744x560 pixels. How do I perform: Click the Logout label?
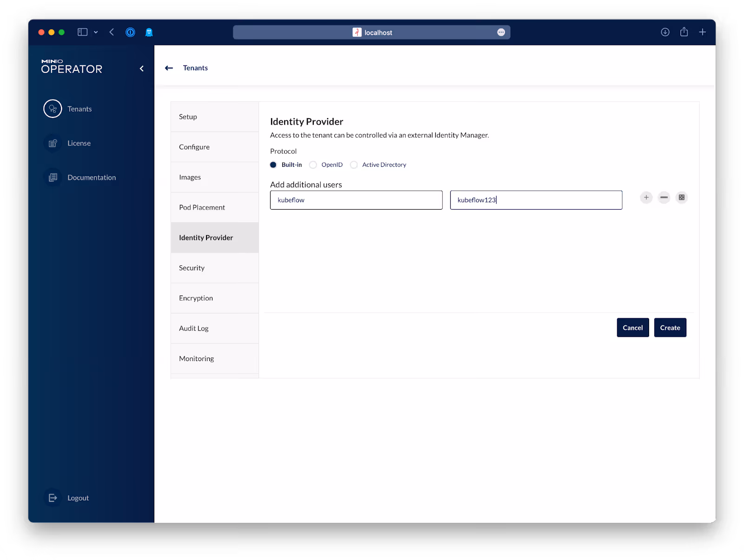click(x=78, y=498)
